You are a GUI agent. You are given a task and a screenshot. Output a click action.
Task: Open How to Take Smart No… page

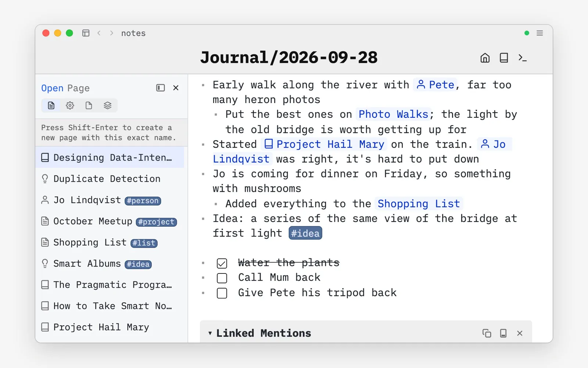tap(110, 306)
